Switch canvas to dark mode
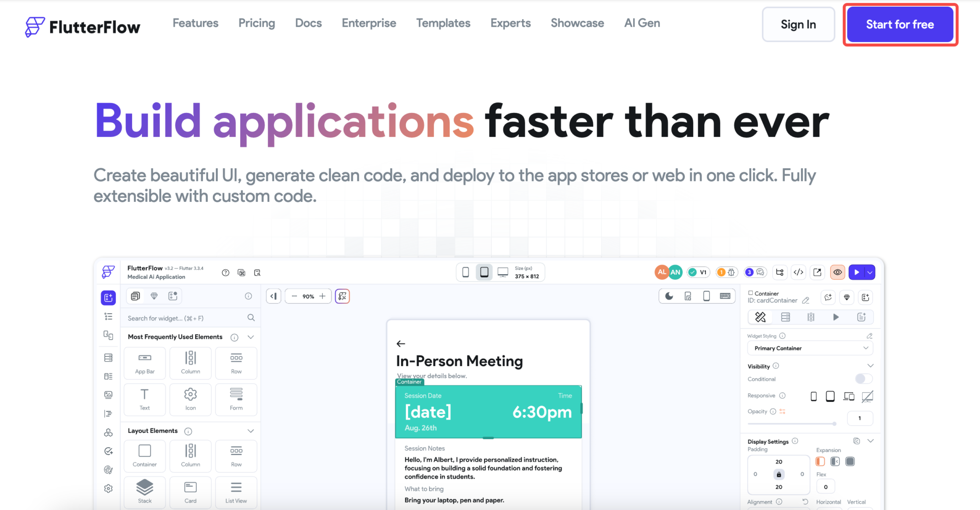The image size is (980, 510). [x=669, y=296]
